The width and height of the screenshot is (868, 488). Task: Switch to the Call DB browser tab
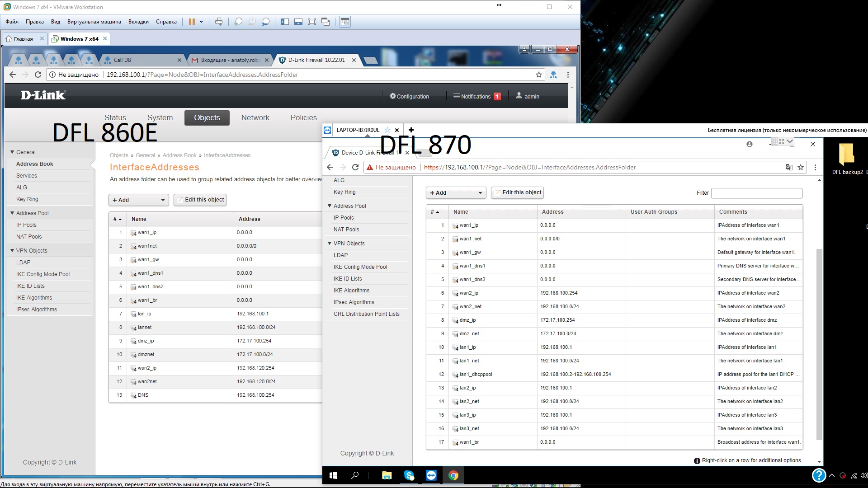pyautogui.click(x=122, y=60)
